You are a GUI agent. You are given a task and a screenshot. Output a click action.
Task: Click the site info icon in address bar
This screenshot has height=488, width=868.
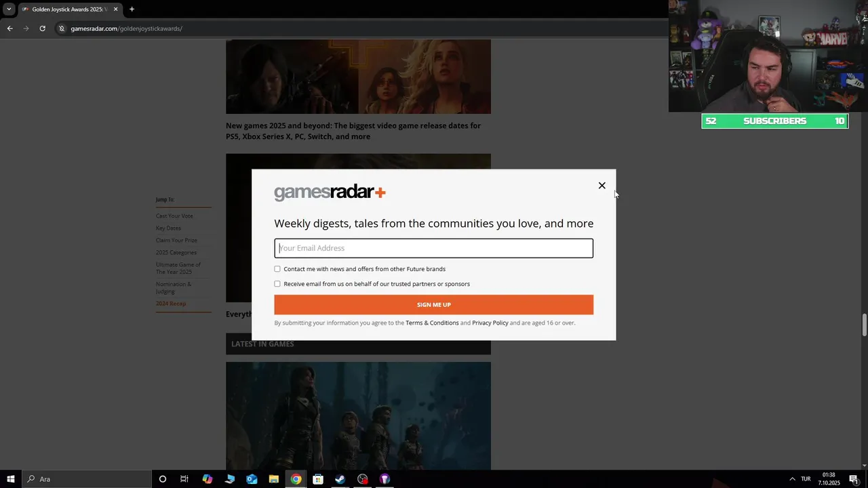coord(62,28)
